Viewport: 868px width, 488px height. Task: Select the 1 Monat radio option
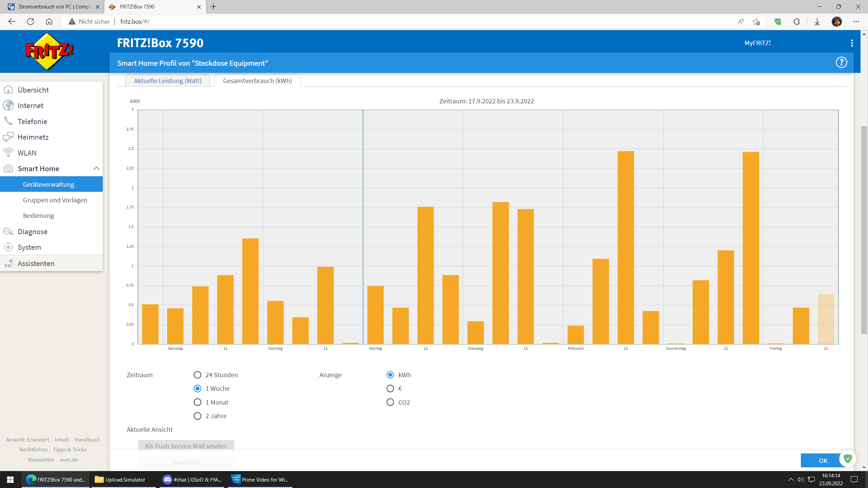point(197,402)
